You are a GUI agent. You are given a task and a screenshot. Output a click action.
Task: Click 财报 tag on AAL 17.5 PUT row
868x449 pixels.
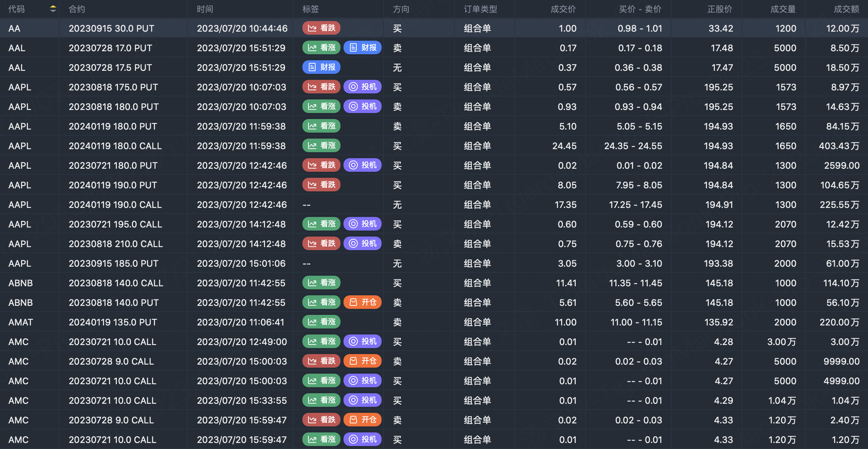coord(321,67)
